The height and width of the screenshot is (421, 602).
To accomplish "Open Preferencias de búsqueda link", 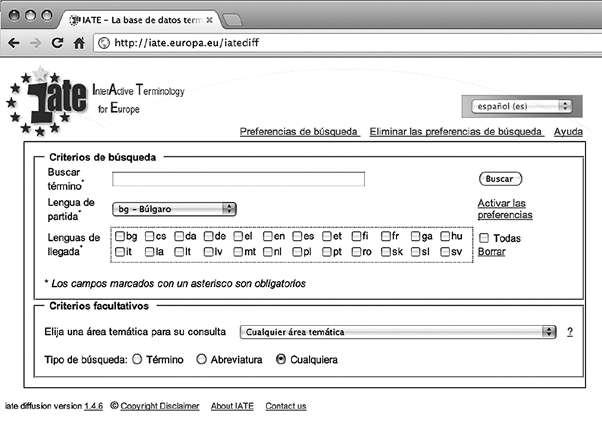I will pos(299,132).
